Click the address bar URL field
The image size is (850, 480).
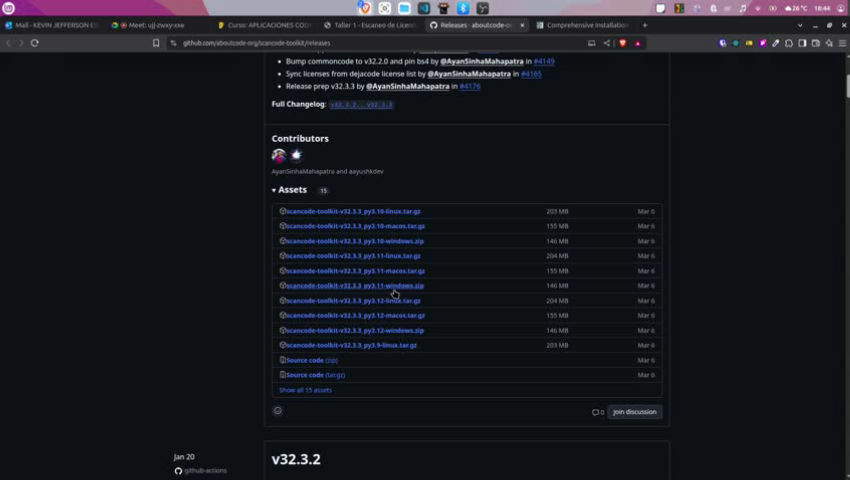[x=379, y=43]
